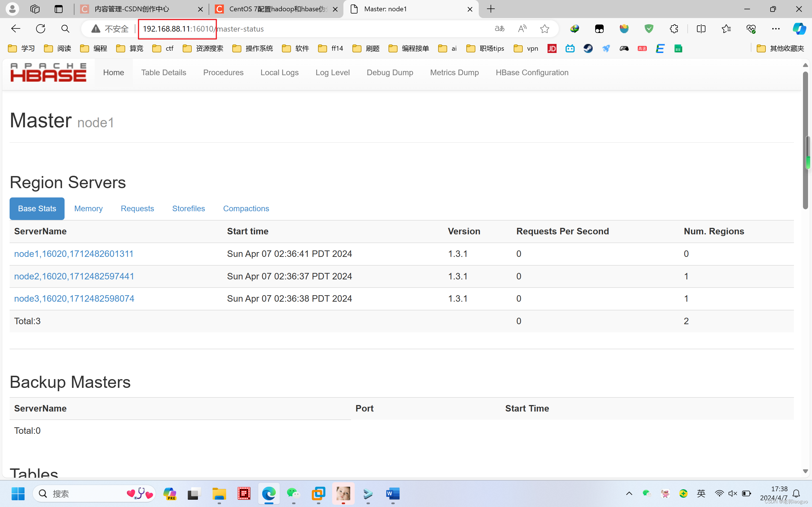
Task: Click the Steam bookmark icon
Action: tap(588, 49)
